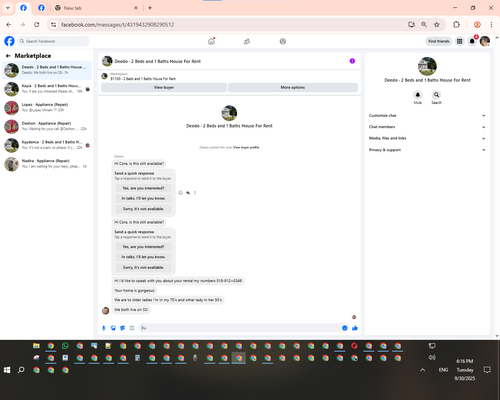Screen dimensions: 500x400
Task: Open the Friends icon in top navigation
Action: (247, 41)
